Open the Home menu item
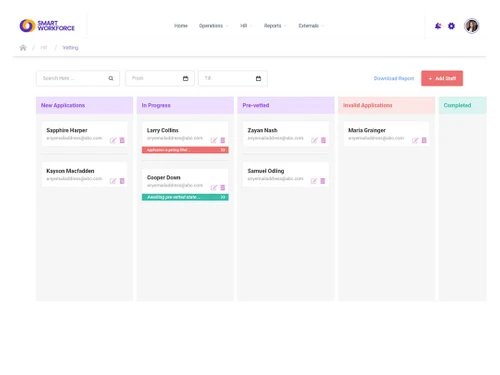 181,26
